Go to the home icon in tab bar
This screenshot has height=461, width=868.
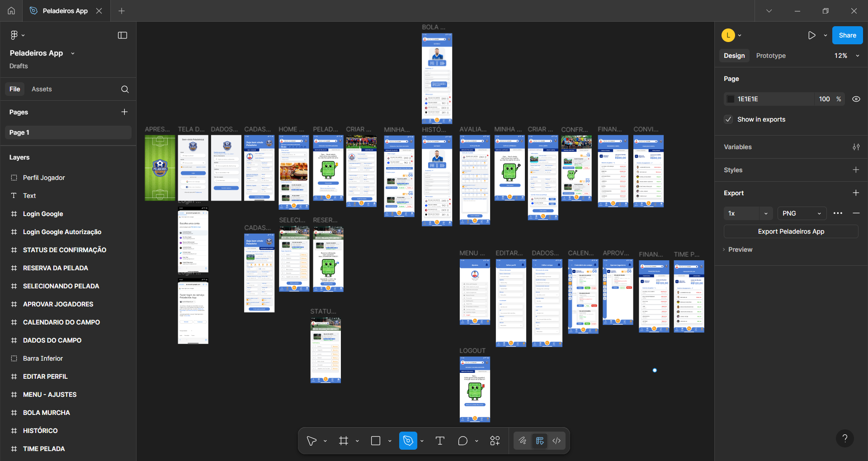click(x=11, y=11)
